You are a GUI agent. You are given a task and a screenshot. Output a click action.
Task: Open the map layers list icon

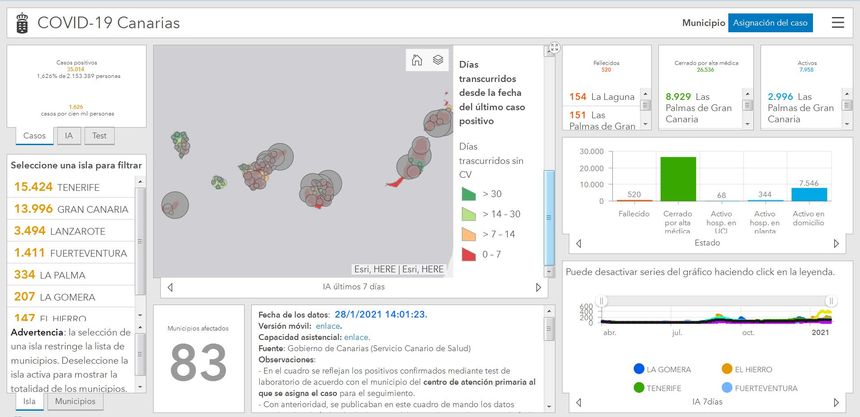[x=438, y=60]
